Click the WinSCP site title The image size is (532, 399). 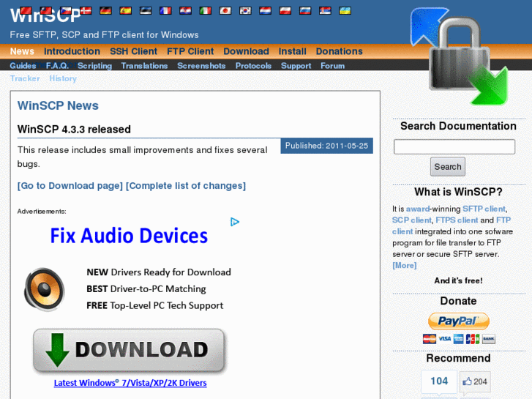(x=45, y=15)
